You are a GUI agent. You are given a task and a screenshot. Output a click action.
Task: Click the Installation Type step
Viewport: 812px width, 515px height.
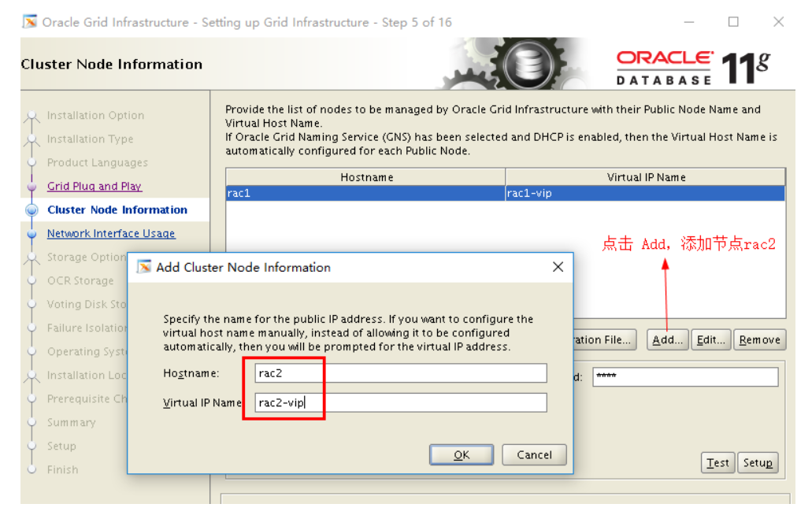pyautogui.click(x=90, y=139)
